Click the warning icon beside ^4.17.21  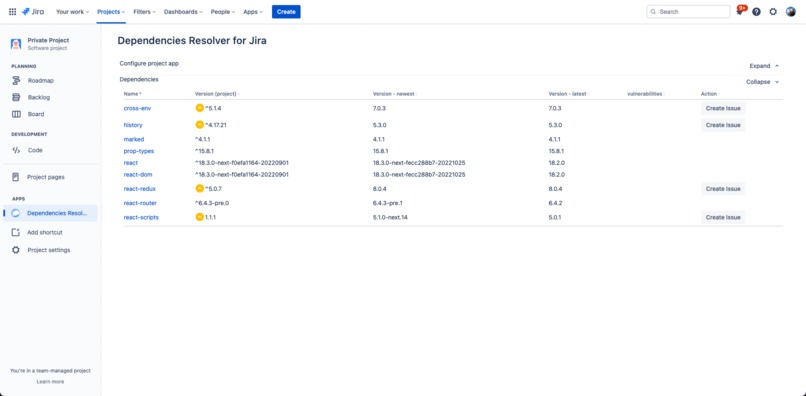199,124
